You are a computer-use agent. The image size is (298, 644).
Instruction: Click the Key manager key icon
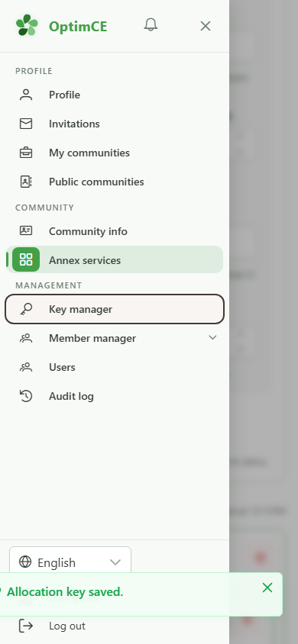tap(26, 309)
